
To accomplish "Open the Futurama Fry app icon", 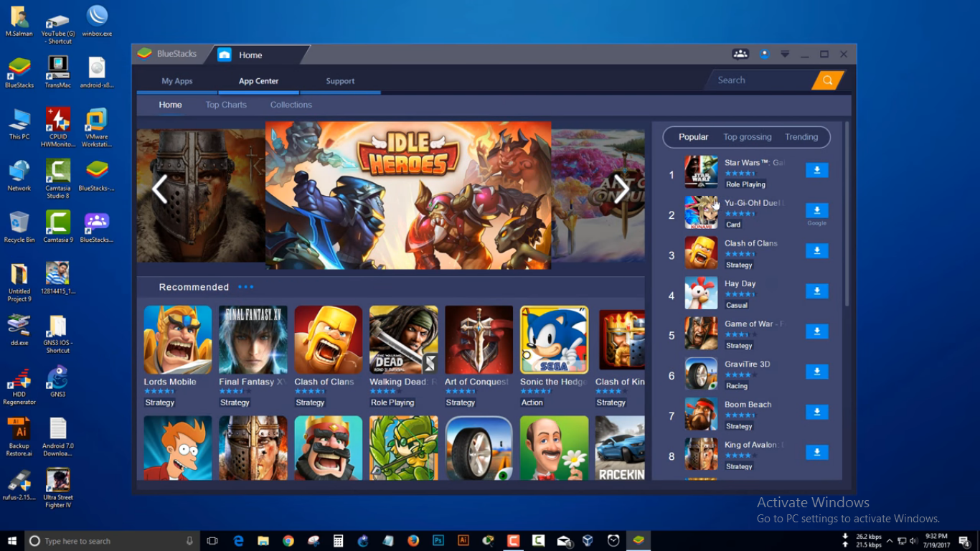I will (178, 448).
